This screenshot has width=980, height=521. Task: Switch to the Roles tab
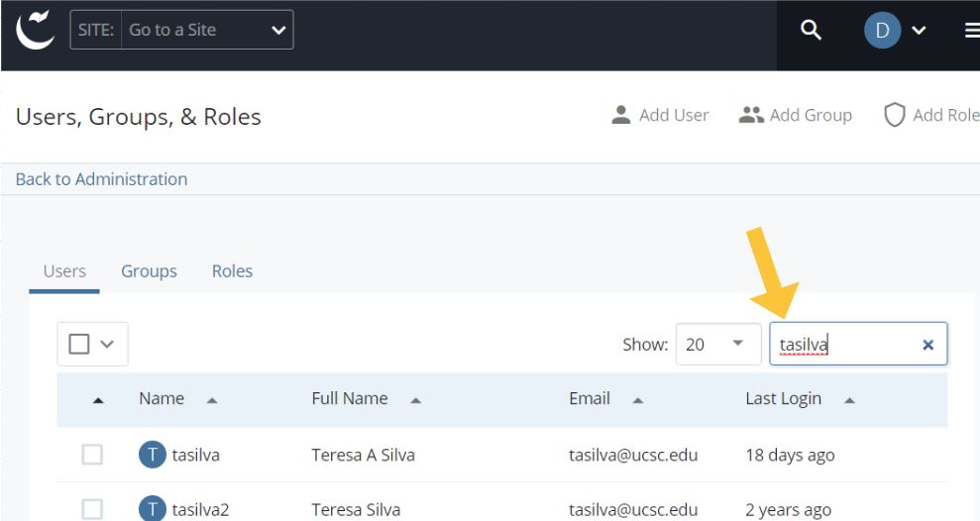point(232,271)
